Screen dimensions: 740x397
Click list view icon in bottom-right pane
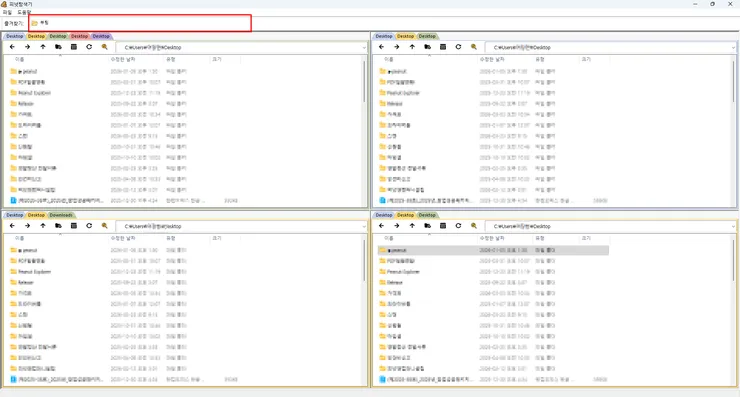coord(443,226)
